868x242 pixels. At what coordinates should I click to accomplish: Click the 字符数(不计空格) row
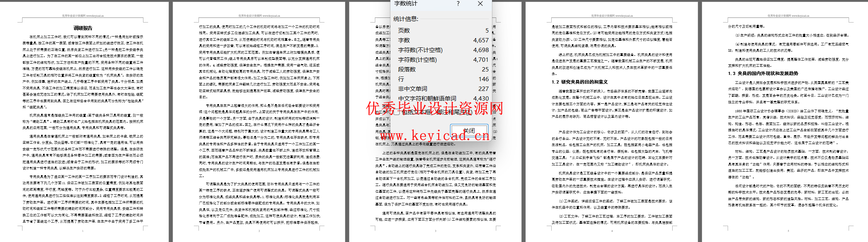pyautogui.click(x=442, y=50)
